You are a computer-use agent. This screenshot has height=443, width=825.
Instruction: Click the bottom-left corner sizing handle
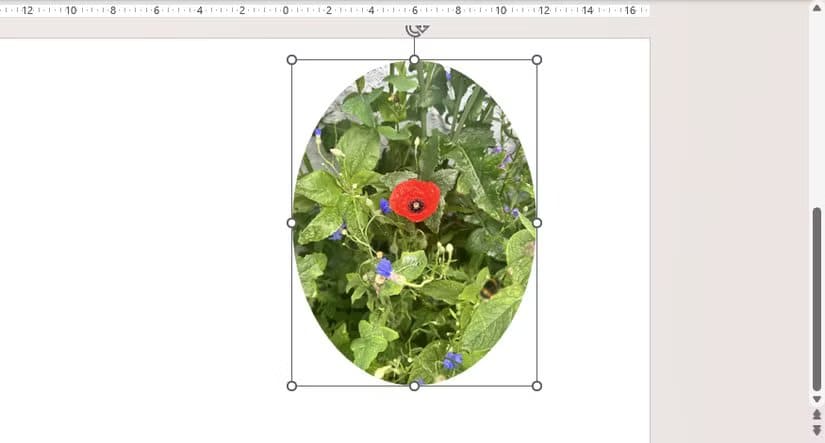pos(292,386)
